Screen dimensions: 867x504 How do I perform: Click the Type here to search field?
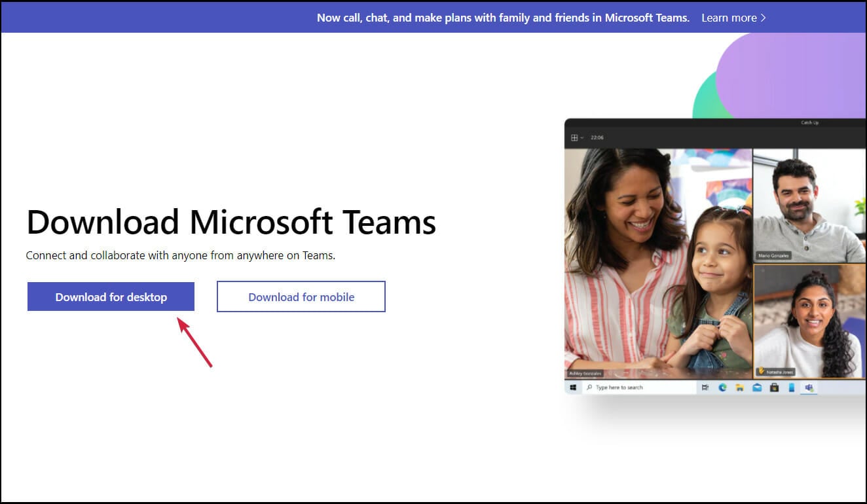[x=629, y=387]
